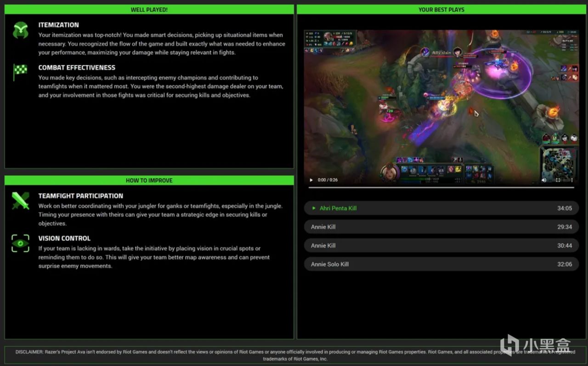Click the 0:00 / 0:26 video time display

click(x=328, y=180)
